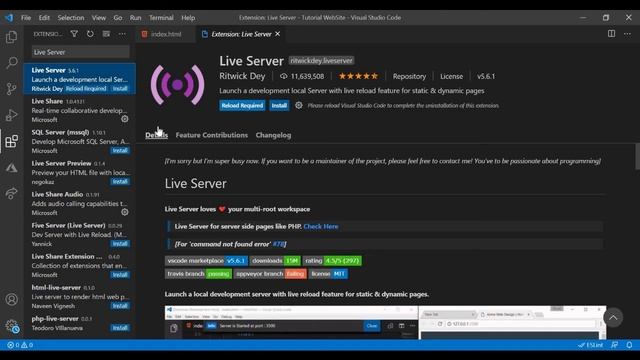Click the Visual Studio Code logo icon
Image resolution: width=640 pixels, height=360 pixels.
9,18
